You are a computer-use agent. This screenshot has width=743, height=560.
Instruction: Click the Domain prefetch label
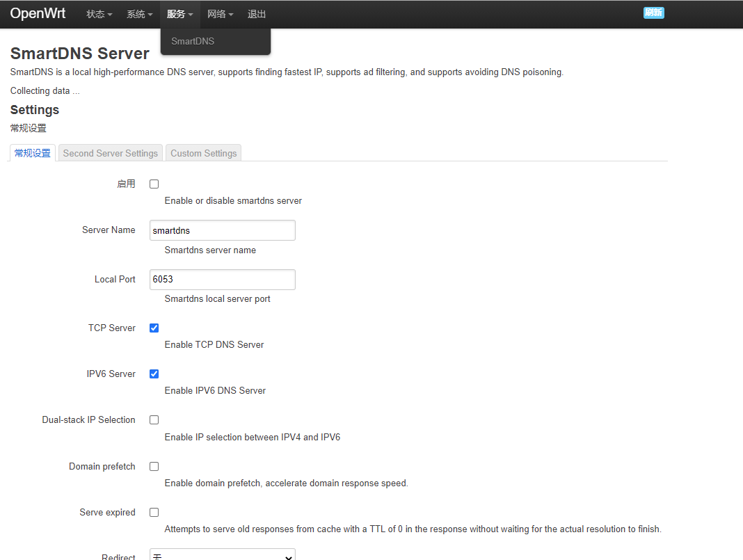tap(102, 466)
